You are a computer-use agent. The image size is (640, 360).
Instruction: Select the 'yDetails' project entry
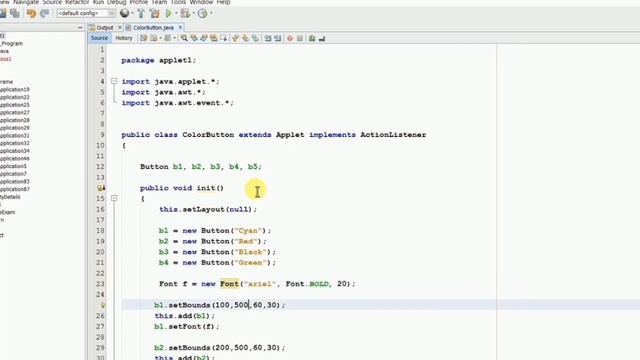pyautogui.click(x=10, y=197)
